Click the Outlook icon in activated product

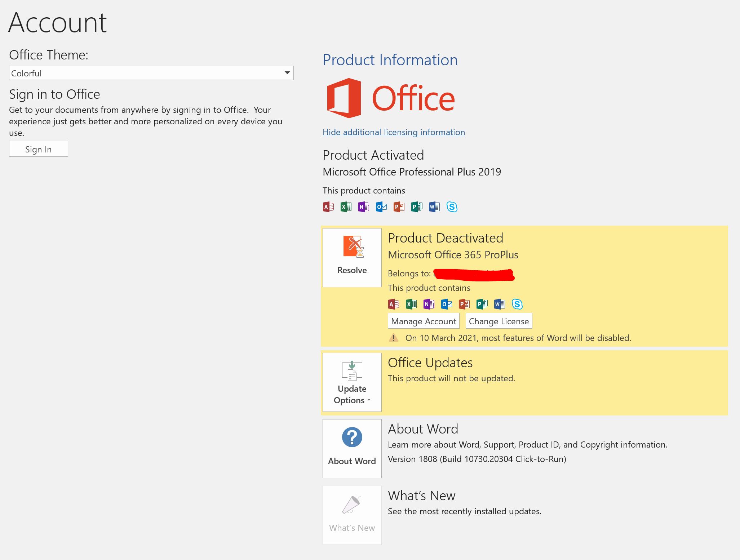pos(381,206)
